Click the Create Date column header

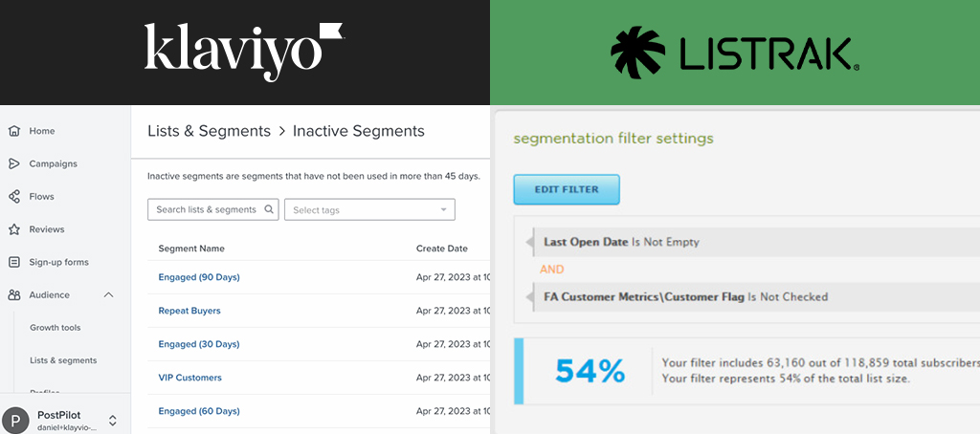click(442, 249)
